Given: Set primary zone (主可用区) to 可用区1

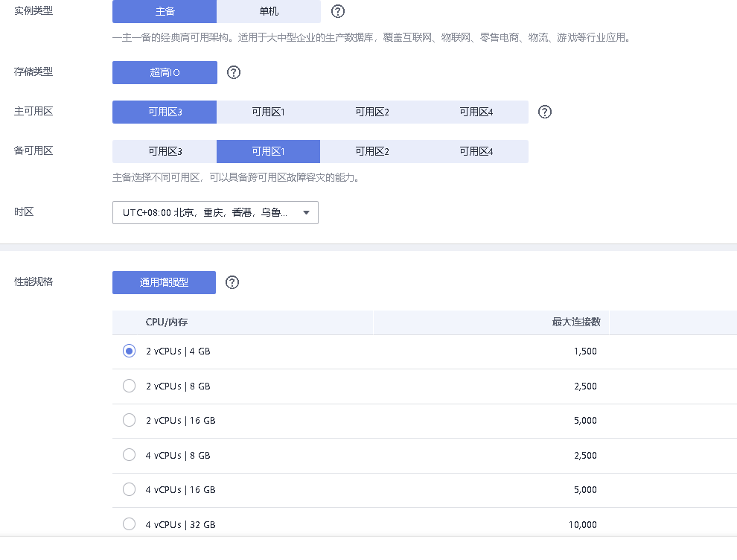Looking at the screenshot, I should 269,112.
